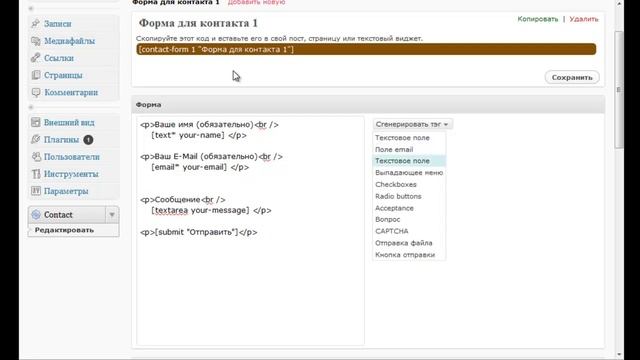Open Комментарии in the sidebar
The width and height of the screenshot is (640, 360).
point(71,92)
